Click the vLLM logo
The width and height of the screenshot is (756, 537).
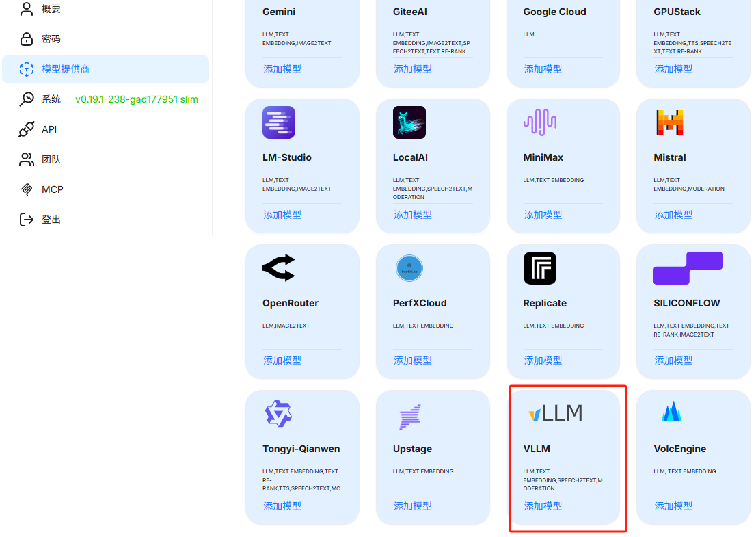[x=556, y=413]
